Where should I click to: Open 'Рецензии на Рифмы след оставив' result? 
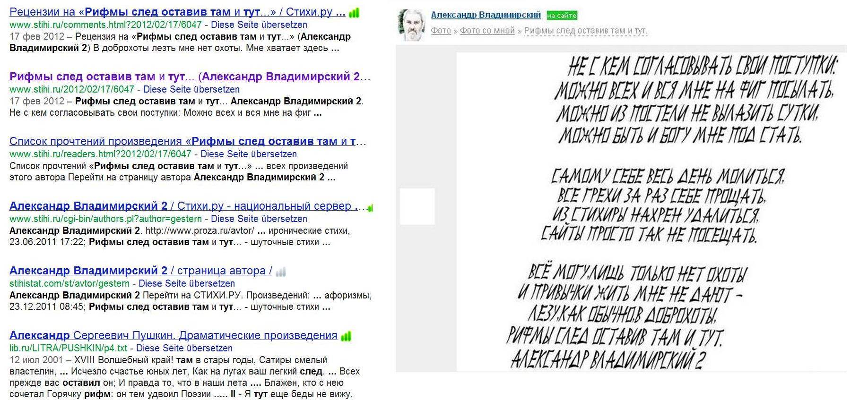(177, 12)
